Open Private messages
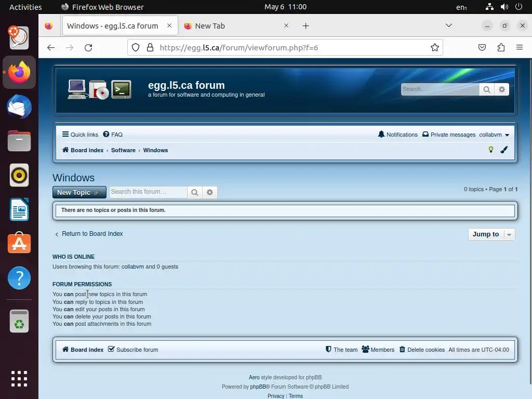The height and width of the screenshot is (399, 532). [x=449, y=135]
